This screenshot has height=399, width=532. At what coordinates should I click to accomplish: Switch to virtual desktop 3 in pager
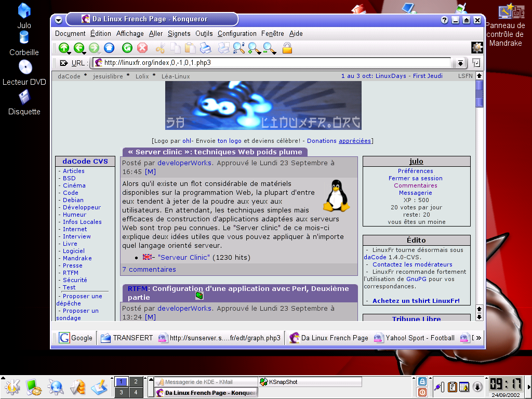pos(122,392)
